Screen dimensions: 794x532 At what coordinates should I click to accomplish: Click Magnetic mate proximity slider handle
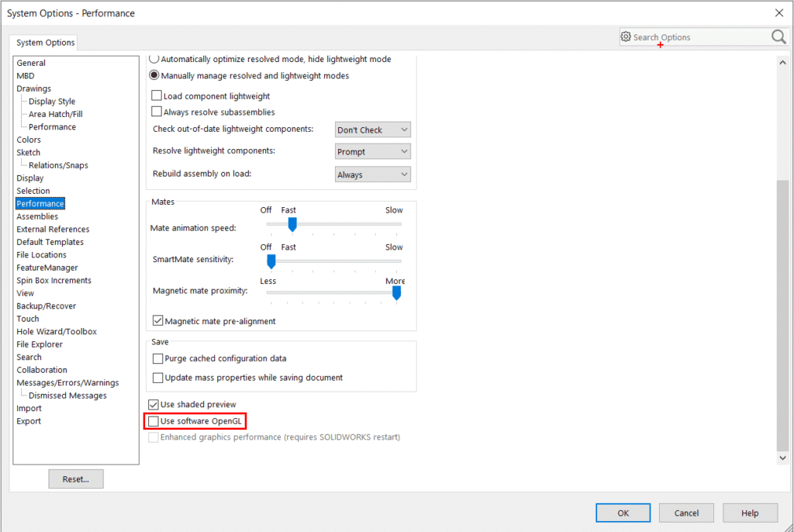pos(396,293)
